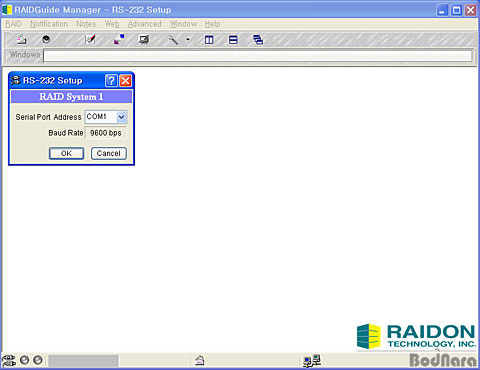Viewport: 480px width, 370px height.
Task: Open the Advanced menu
Action: click(x=144, y=24)
